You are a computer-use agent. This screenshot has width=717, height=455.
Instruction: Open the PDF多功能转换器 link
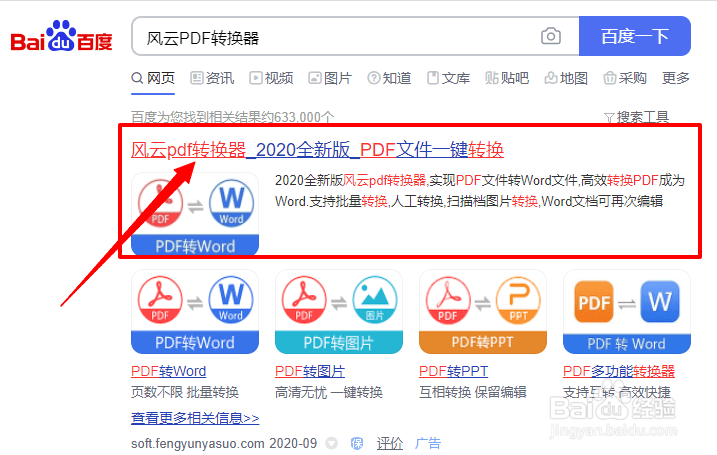click(619, 371)
